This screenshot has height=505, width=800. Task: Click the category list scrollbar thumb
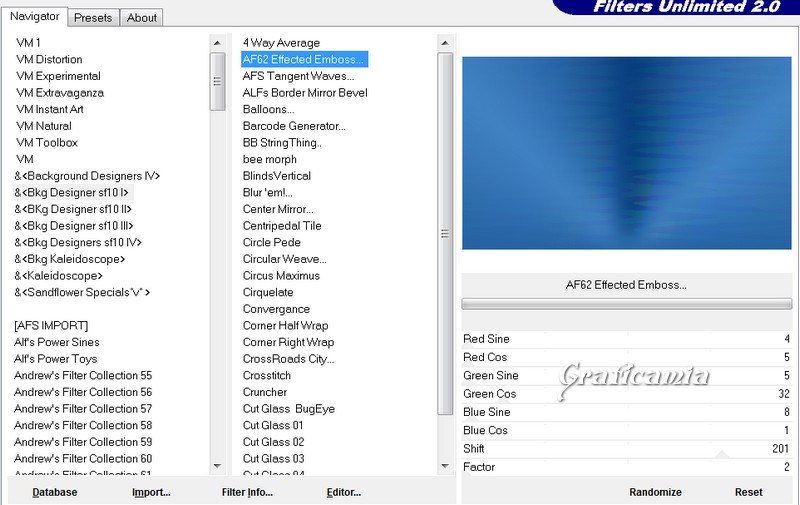click(217, 81)
